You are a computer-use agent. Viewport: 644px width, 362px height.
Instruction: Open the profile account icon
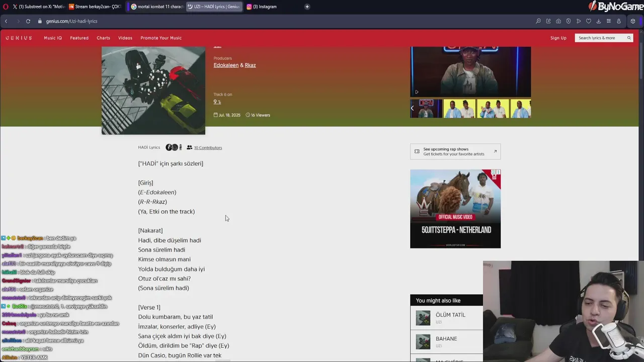coord(619,21)
